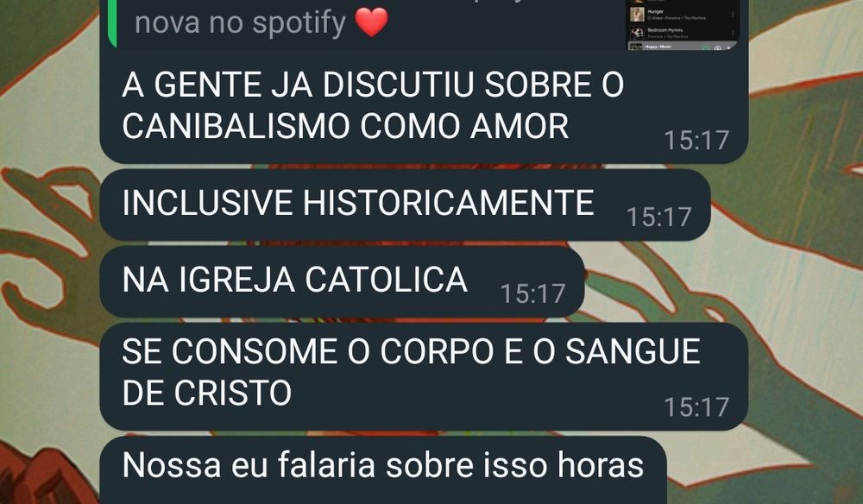Select 'Nossa eu falaria sobre isso horas' message

383,470
